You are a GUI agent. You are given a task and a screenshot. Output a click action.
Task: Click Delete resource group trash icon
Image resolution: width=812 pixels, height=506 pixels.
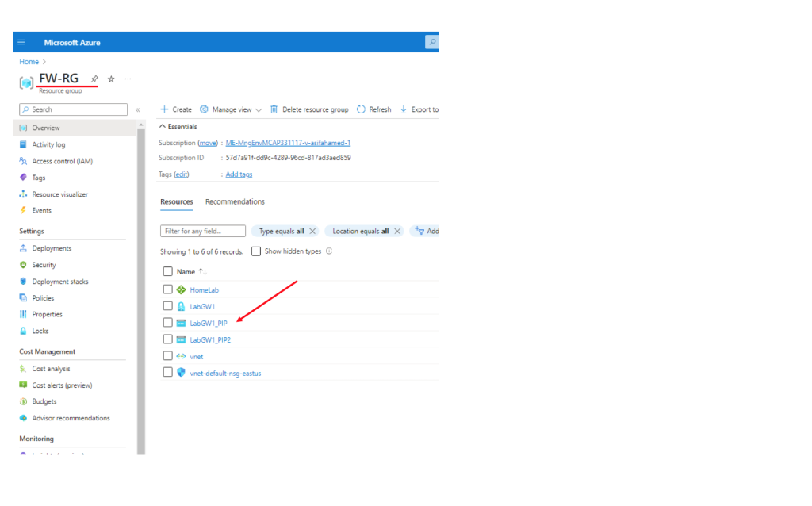pos(274,109)
